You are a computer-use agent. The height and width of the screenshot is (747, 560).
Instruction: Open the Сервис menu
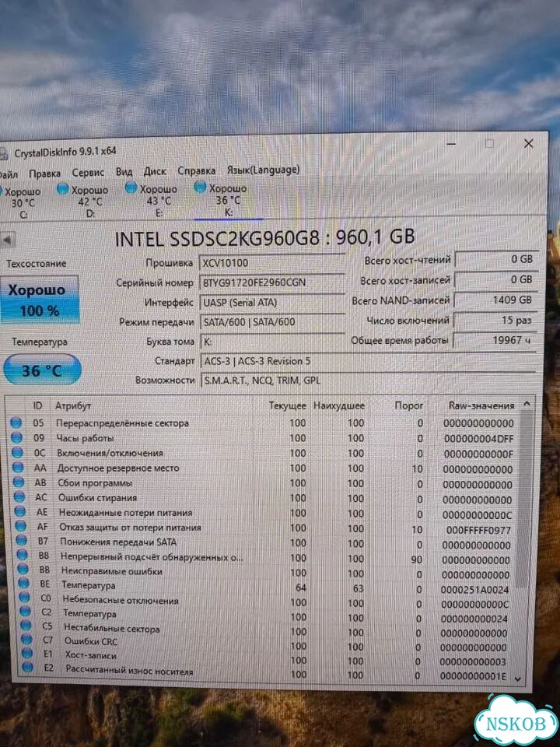pyautogui.click(x=88, y=173)
